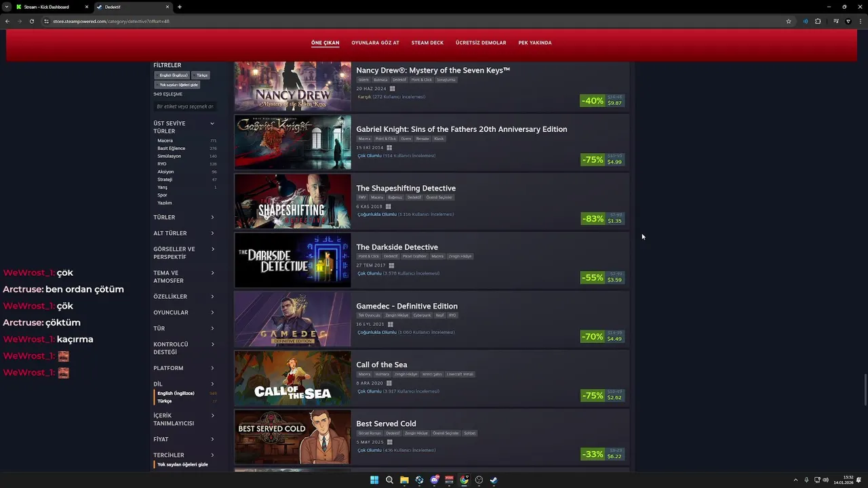Click the Windows icon beside Gamedec's release date
Viewport: 868px width, 488px height.
(390, 324)
